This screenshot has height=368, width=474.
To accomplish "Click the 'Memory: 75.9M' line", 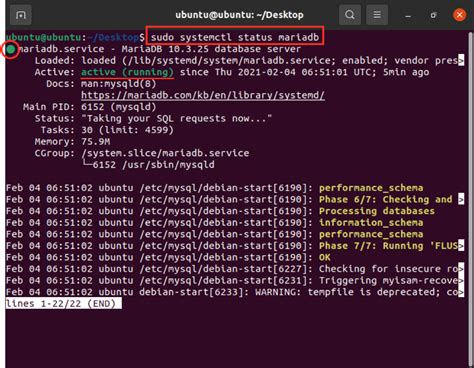I will pyautogui.click(x=72, y=142).
